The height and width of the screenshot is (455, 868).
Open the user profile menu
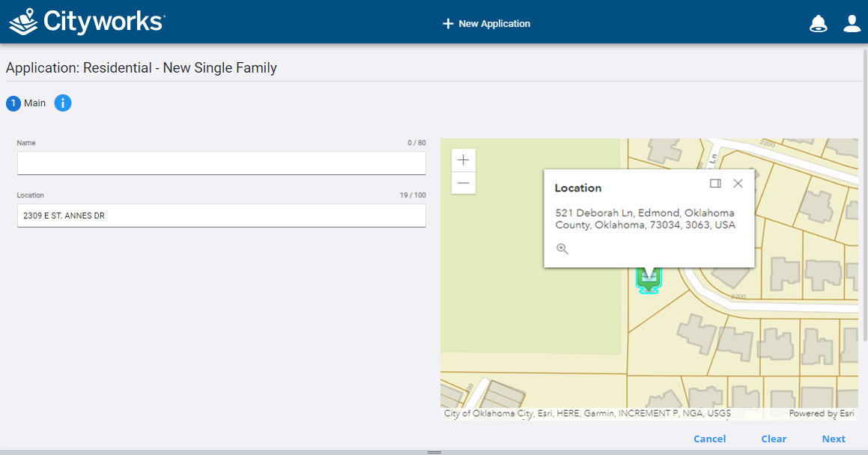[852, 23]
